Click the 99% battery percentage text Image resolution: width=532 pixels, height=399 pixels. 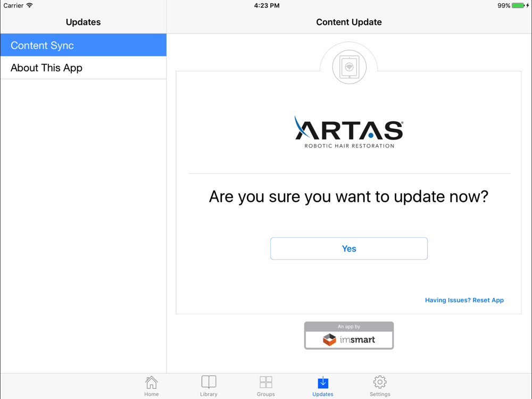coord(504,5)
